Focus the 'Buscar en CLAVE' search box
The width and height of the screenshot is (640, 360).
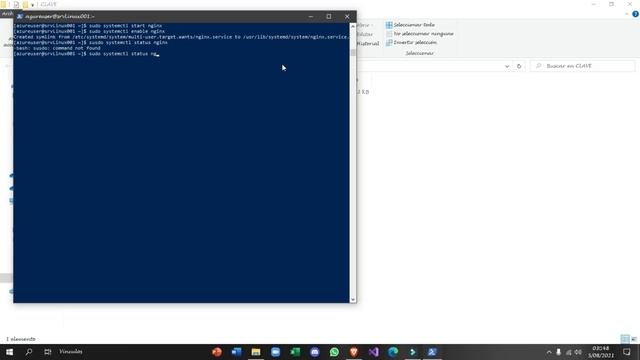[x=583, y=66]
